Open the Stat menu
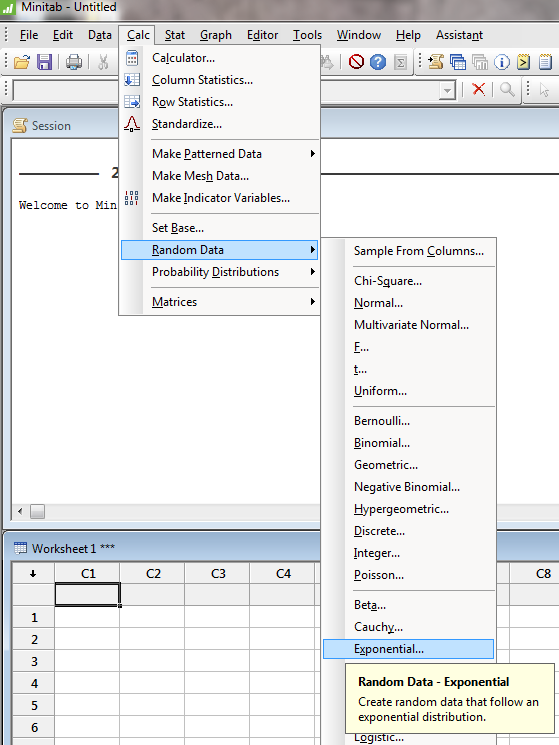The height and width of the screenshot is (745, 559). coord(175,35)
